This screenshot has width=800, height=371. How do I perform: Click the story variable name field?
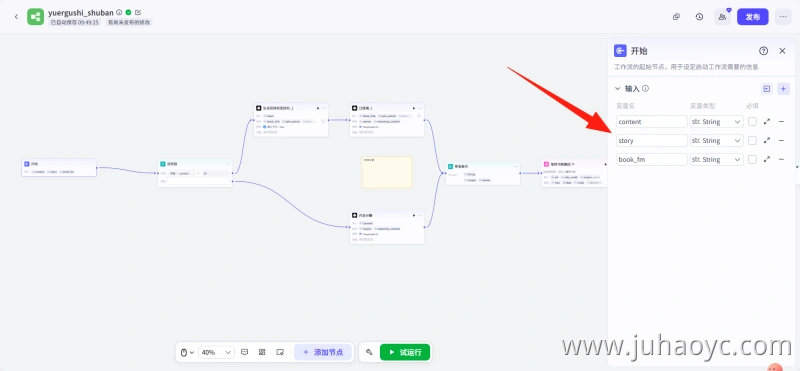[652, 140]
